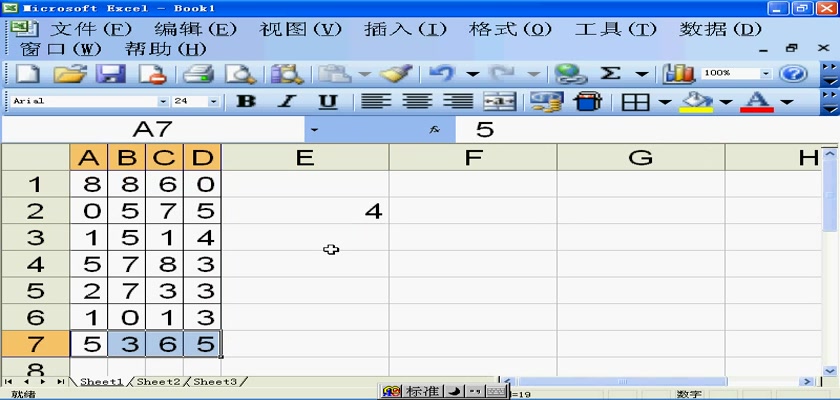The image size is (840, 400).
Task: Open a file with the folder icon
Action: tap(69, 73)
